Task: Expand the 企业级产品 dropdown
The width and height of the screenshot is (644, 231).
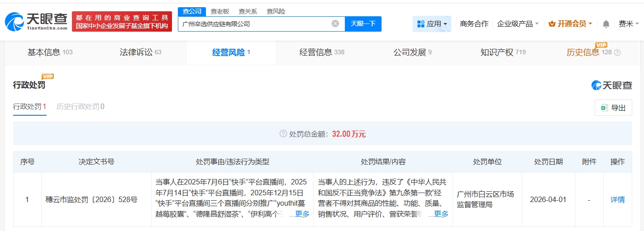Action: point(517,24)
